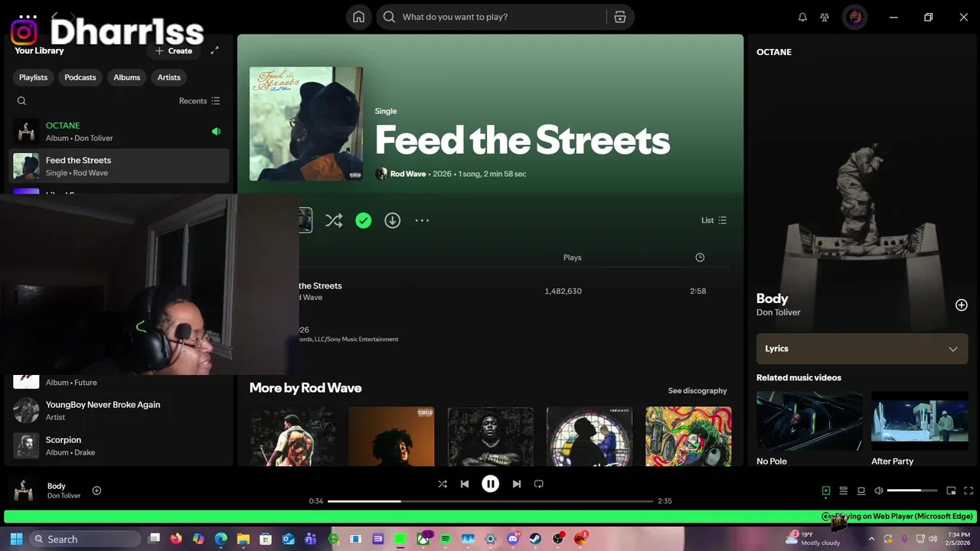Open Scorpion album by Drake

click(x=119, y=445)
